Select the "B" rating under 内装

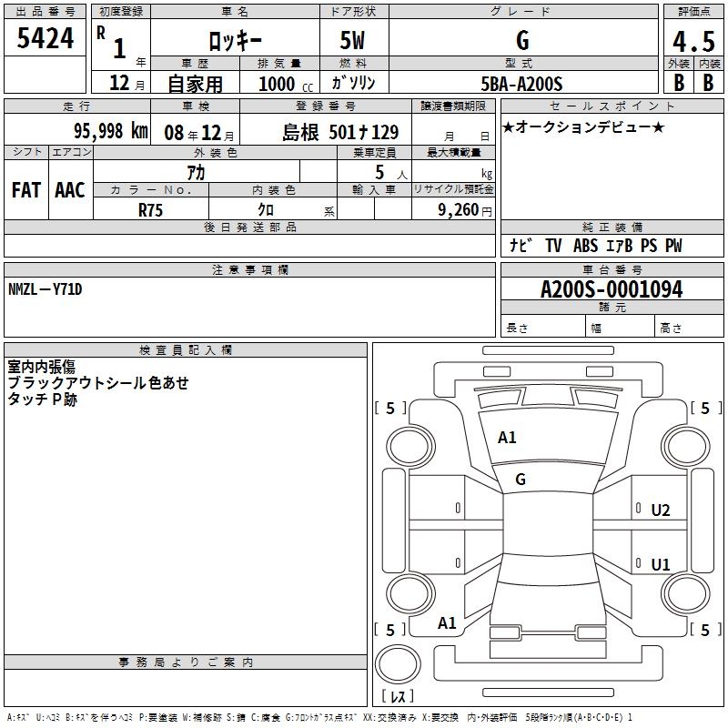(709, 83)
